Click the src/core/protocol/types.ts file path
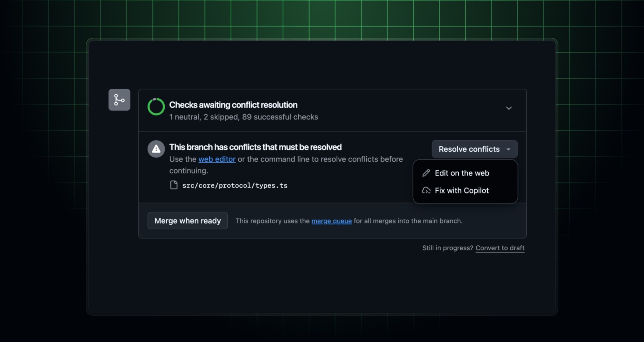 tap(235, 185)
